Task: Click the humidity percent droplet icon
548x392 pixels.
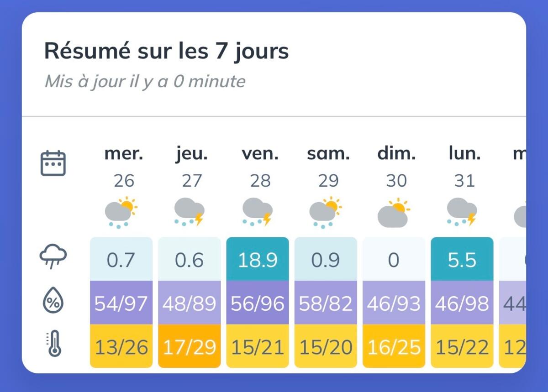Action: click(x=53, y=302)
